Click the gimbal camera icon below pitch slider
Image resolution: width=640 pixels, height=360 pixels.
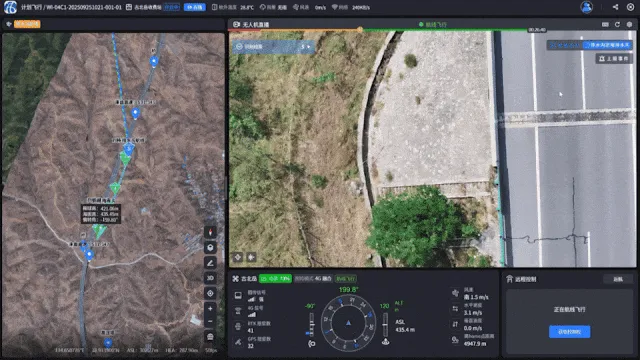[x=311, y=344]
